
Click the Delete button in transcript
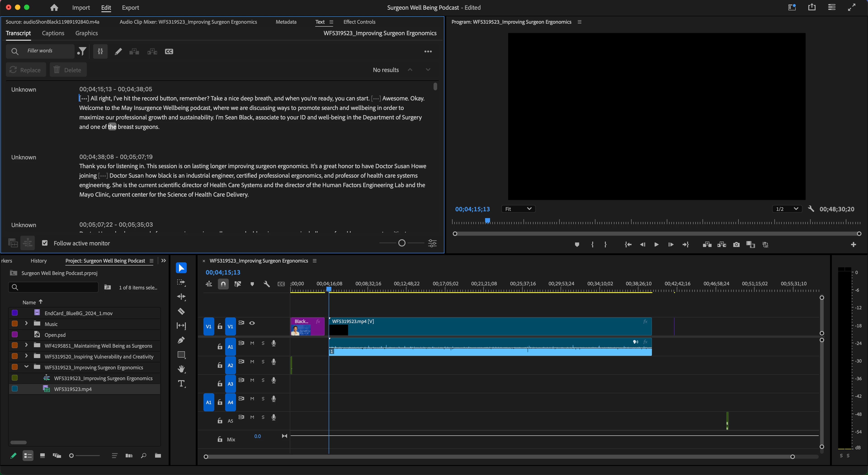tap(68, 70)
